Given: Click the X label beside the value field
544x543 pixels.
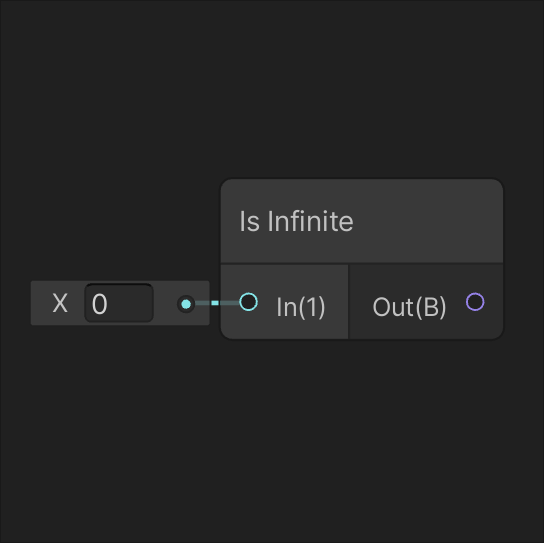Looking at the screenshot, I should click(60, 304).
